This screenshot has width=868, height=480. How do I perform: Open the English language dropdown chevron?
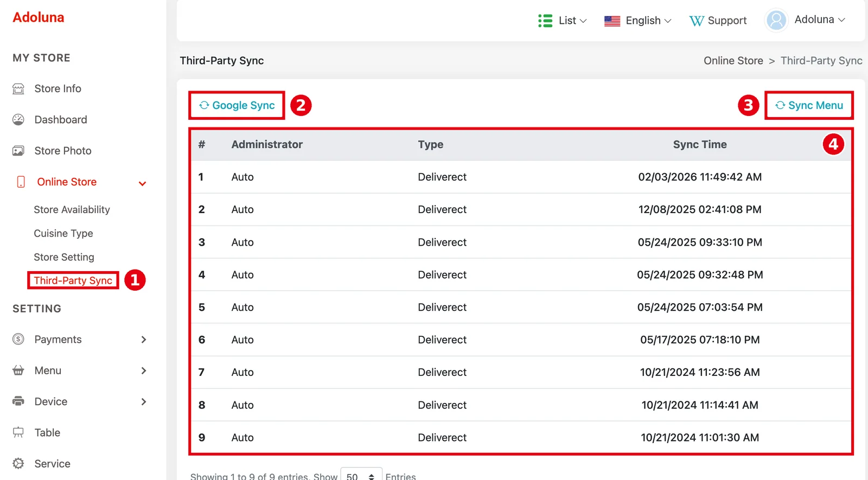pos(668,21)
